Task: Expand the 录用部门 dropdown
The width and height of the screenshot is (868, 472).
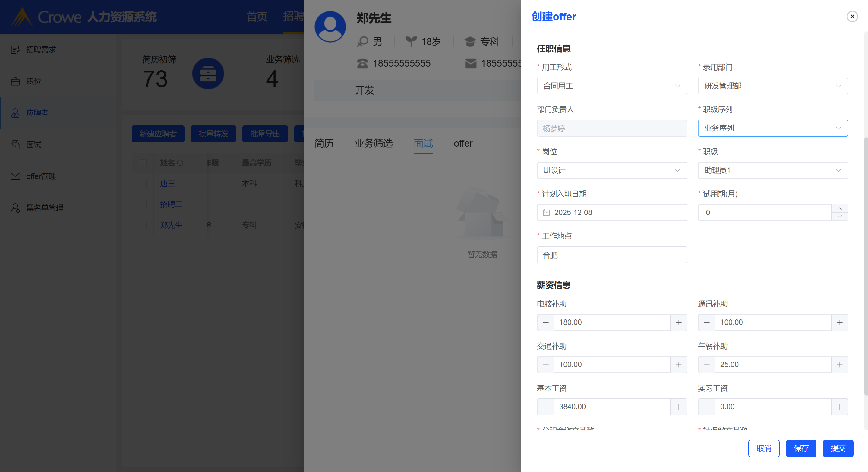Action: pos(773,86)
